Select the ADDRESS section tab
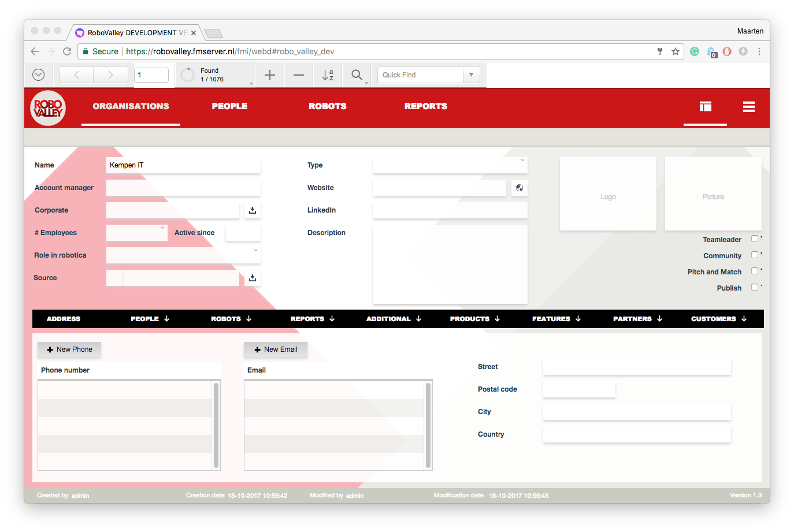Image resolution: width=794 pixels, height=532 pixels. tap(64, 319)
